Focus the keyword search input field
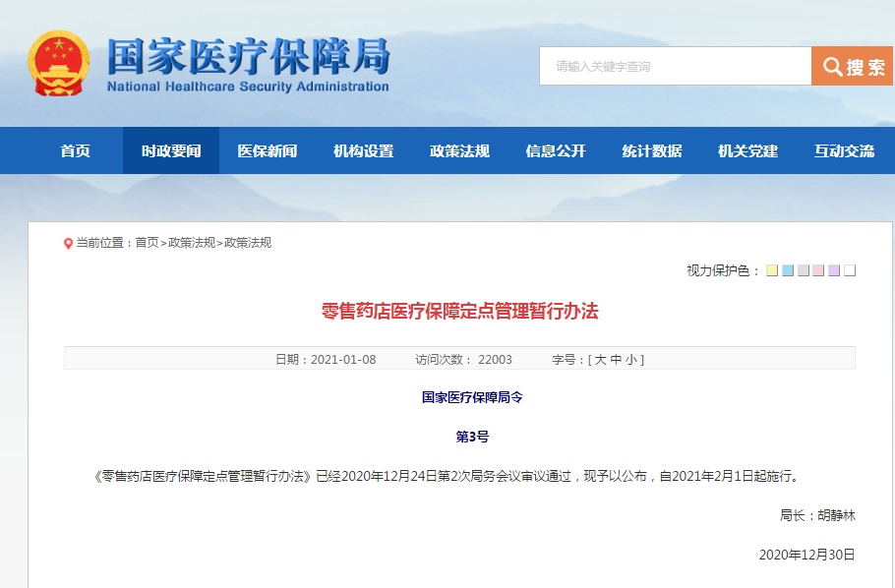This screenshot has width=895, height=588. [x=676, y=66]
